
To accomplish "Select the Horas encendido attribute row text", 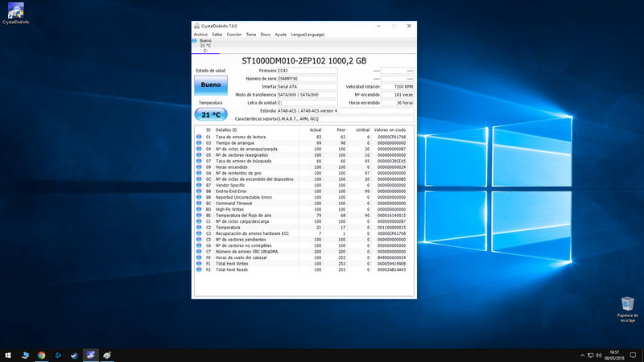I will tap(231, 167).
